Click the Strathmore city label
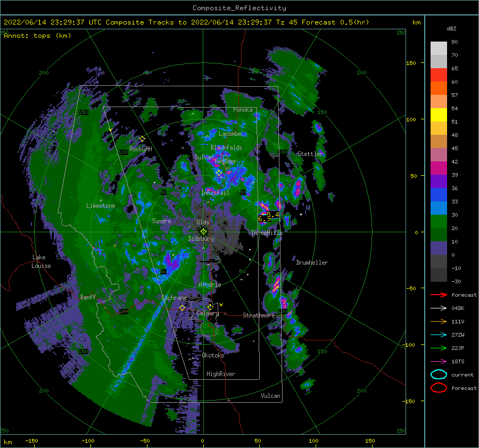The height and width of the screenshot is (448, 479). click(259, 315)
